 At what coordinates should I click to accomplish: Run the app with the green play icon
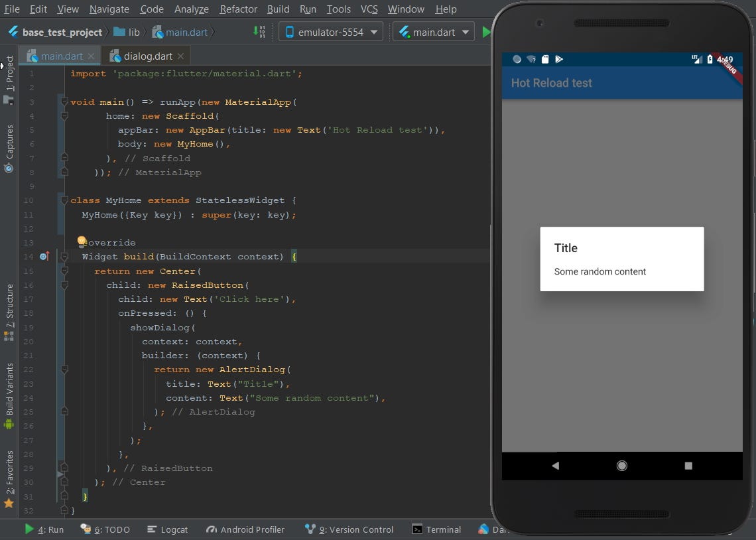[x=486, y=31]
